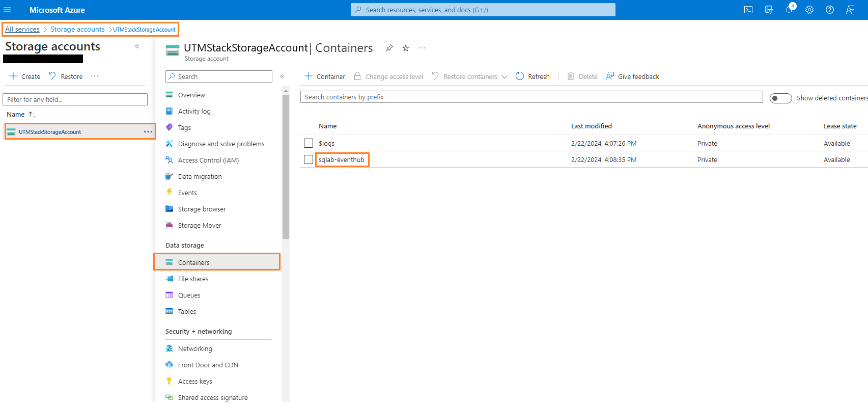Click the Lease state column header
Screen dimensions: 868x404
840,126
